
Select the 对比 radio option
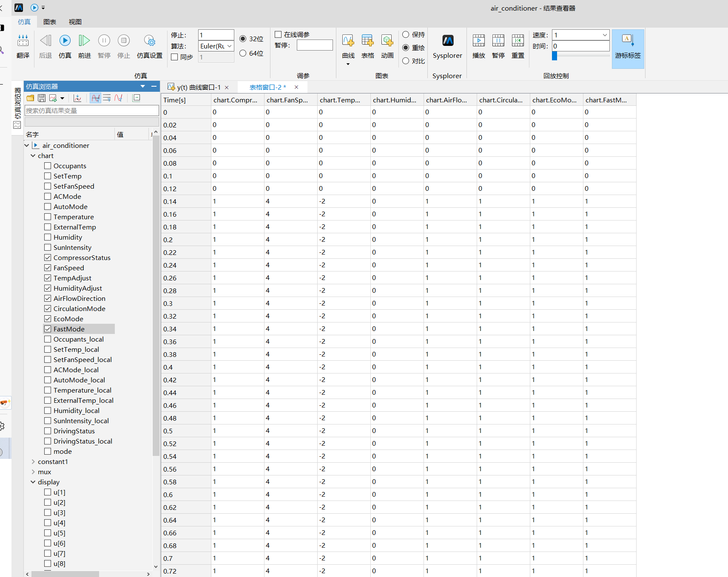coord(406,61)
